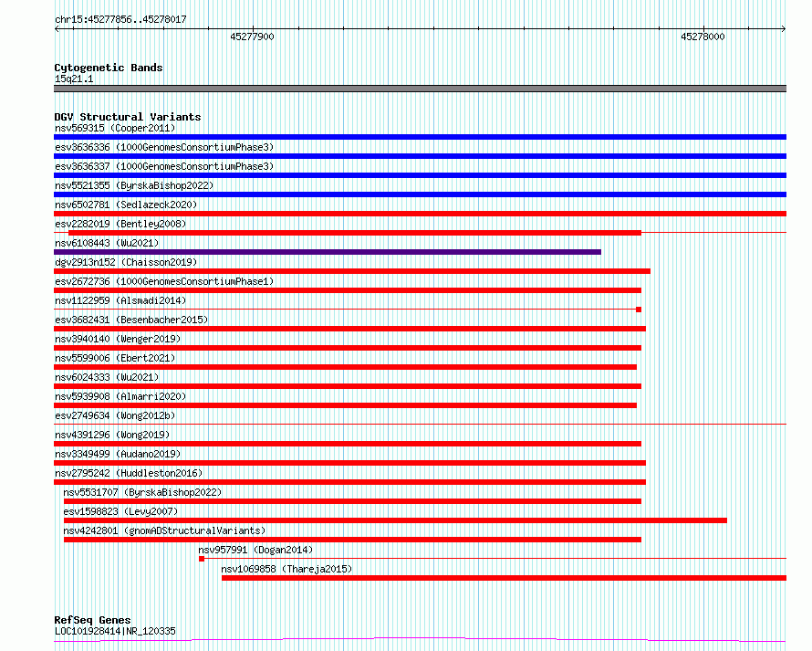The height and width of the screenshot is (651, 812).
Task: Select the blue bar for esv3636336
Action: [x=420, y=156]
